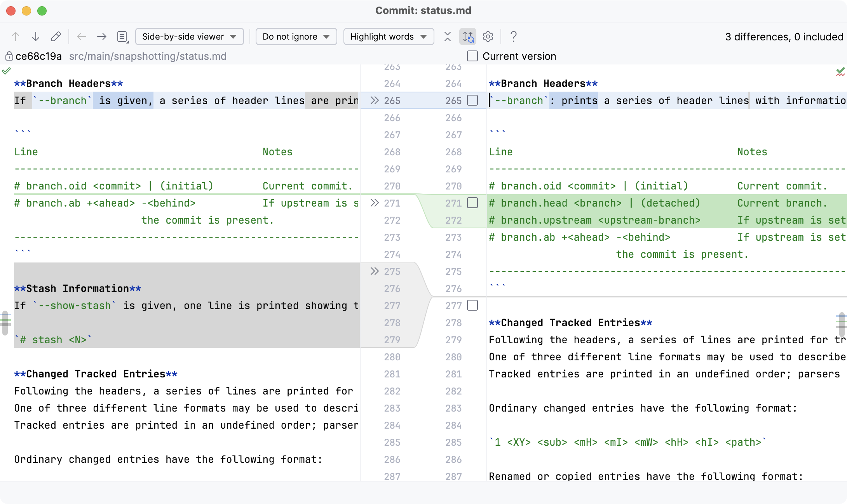Check the change checkbox at line 271
847x504 pixels.
point(472,203)
